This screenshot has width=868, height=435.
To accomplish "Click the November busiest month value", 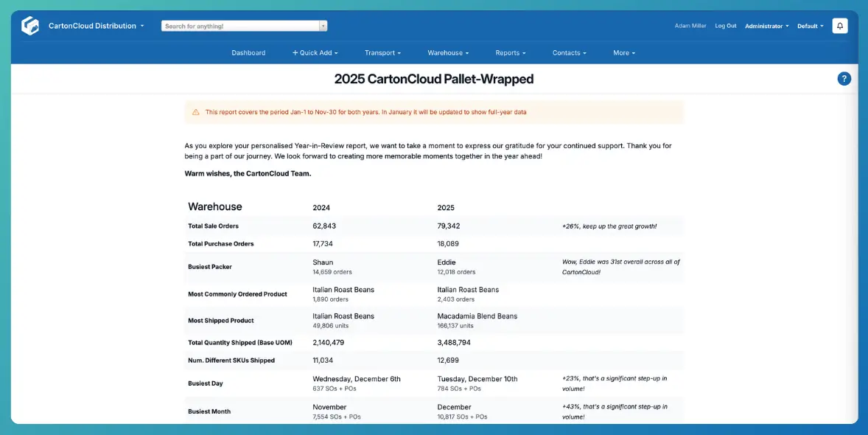I will (x=329, y=407).
